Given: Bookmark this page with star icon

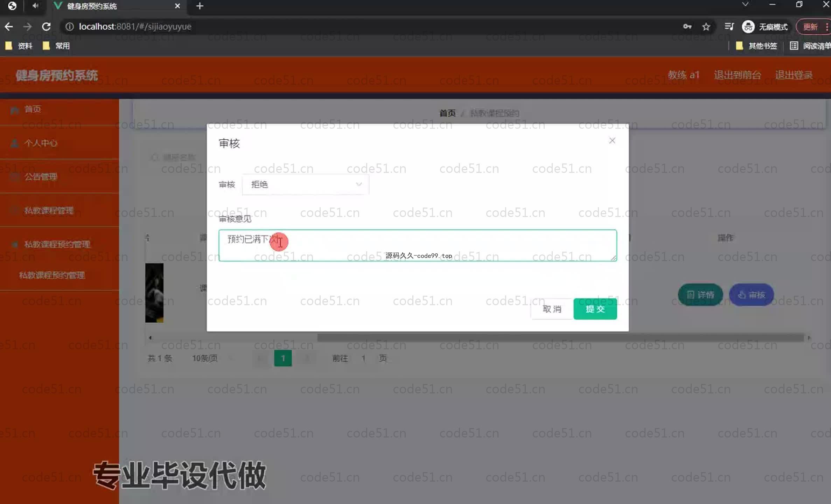Looking at the screenshot, I should click(706, 27).
